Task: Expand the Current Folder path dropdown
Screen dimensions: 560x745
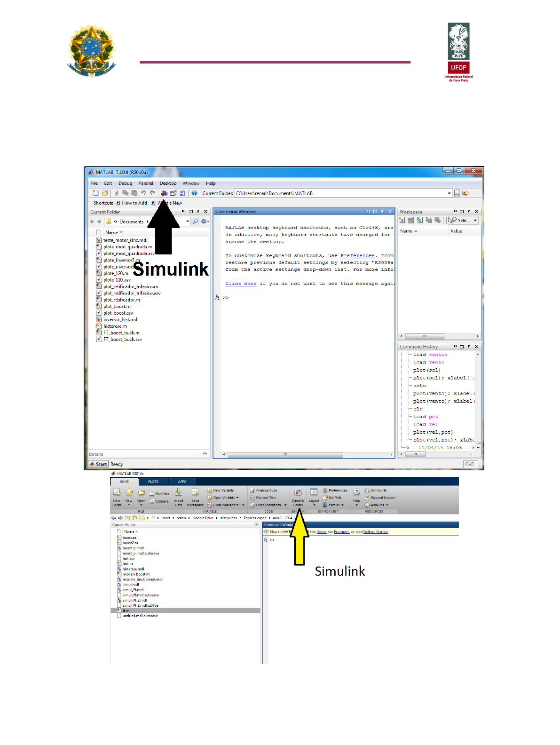Action: coord(449,193)
